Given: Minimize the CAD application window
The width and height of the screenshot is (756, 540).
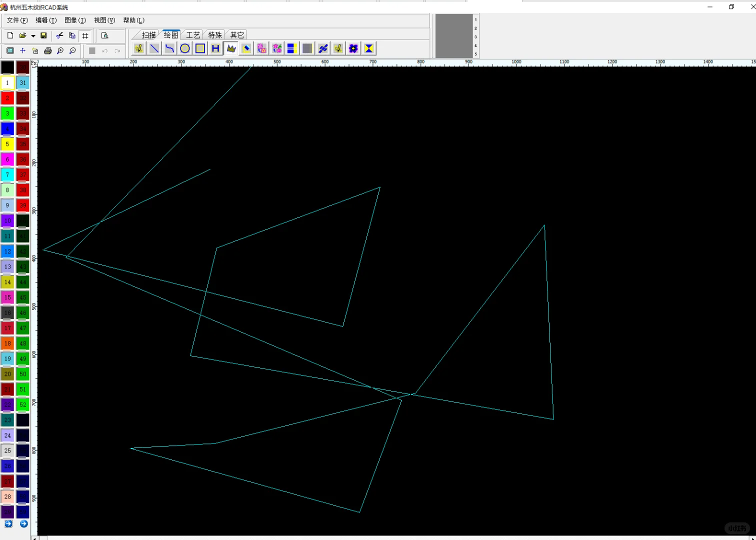Looking at the screenshot, I should [x=710, y=7].
